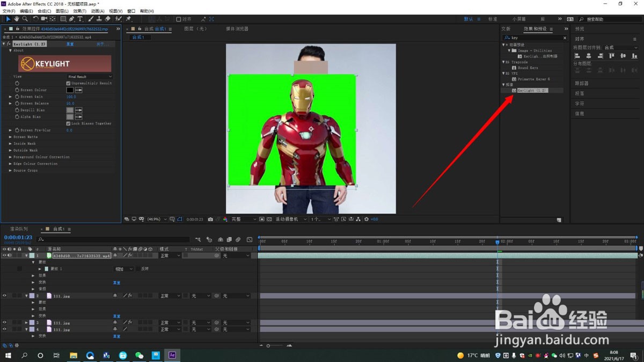Select the Rotation tool
Viewport: 644px width, 362px height.
point(35,19)
